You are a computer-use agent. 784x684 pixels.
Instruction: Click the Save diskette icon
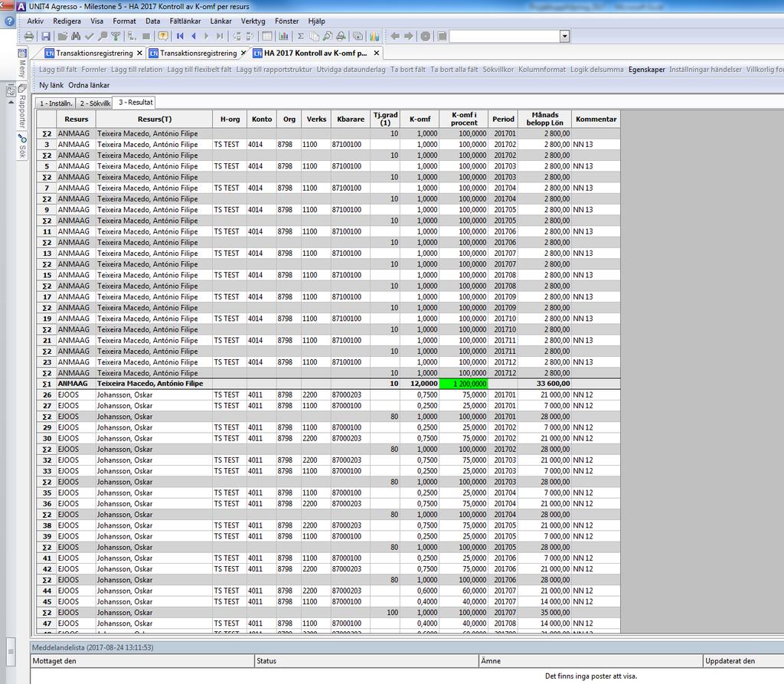[46, 36]
